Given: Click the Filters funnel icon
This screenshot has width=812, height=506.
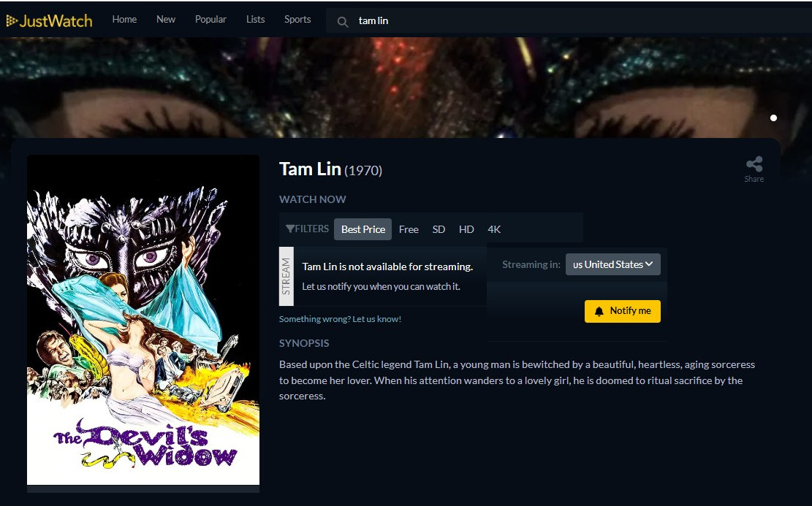Looking at the screenshot, I should pos(290,229).
